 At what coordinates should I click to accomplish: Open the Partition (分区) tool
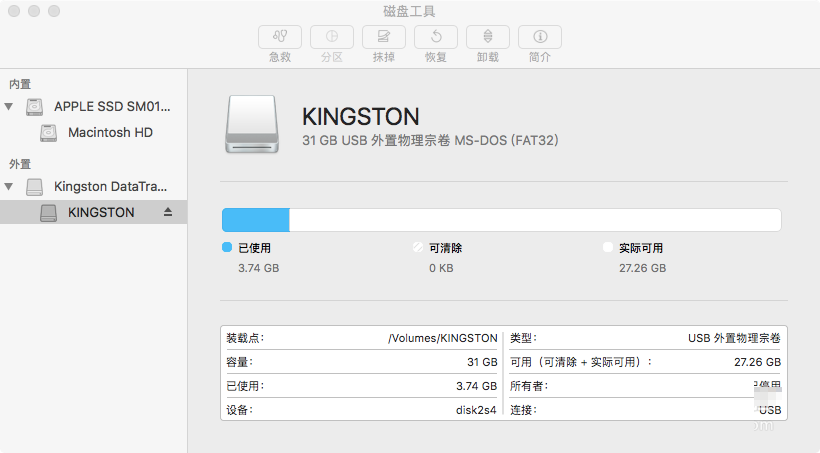(332, 37)
